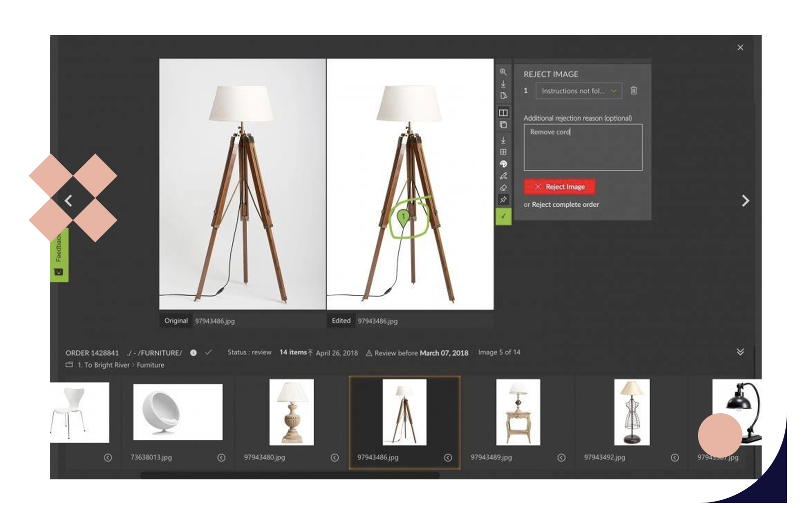
Task: Click the checkmark icon next to order path
Action: pos(209,352)
